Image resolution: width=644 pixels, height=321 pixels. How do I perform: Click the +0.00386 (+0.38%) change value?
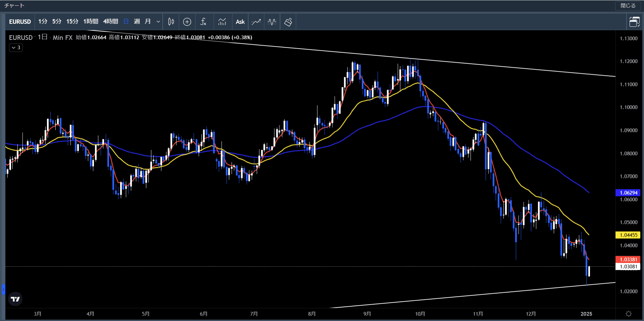click(230, 38)
